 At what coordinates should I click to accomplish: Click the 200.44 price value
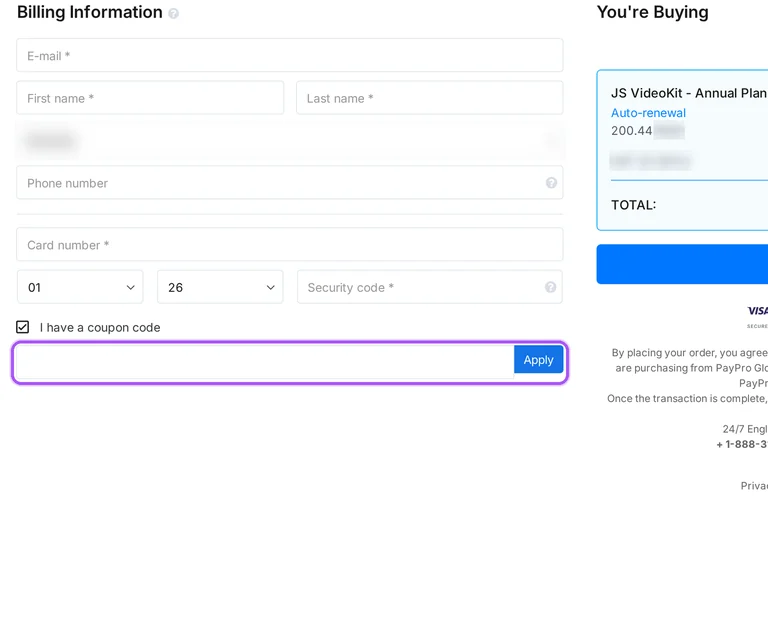(631, 131)
